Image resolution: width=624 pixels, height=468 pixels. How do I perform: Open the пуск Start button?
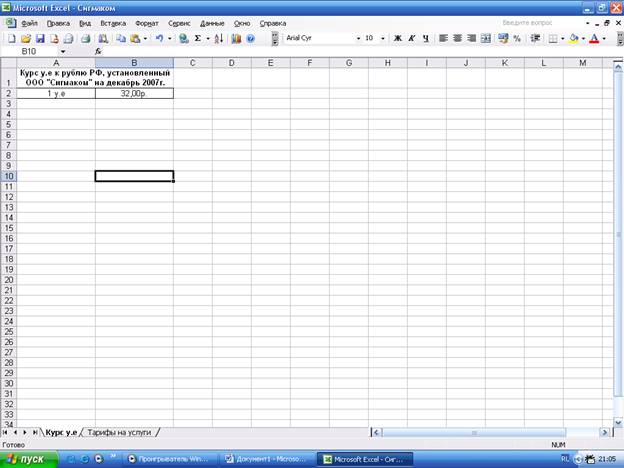pyautogui.click(x=29, y=459)
